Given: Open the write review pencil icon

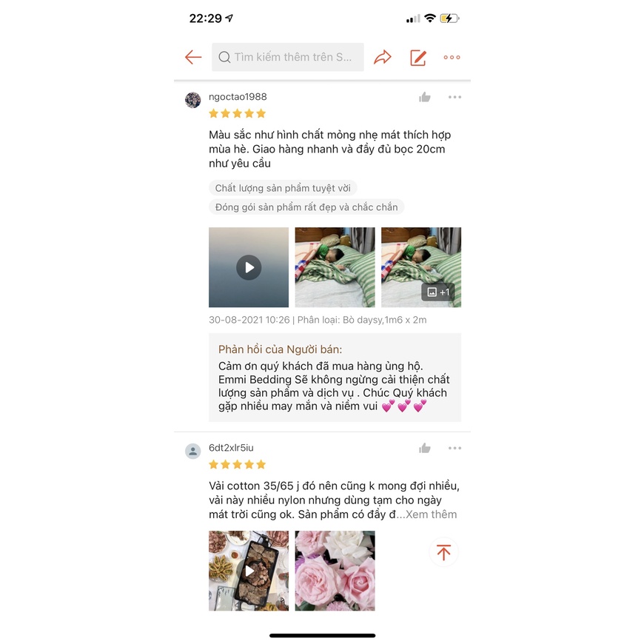Looking at the screenshot, I should coord(418,58).
